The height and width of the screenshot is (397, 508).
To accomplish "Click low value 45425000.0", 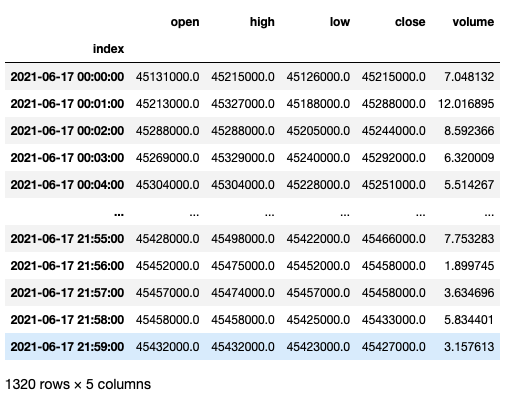I will click(318, 320).
